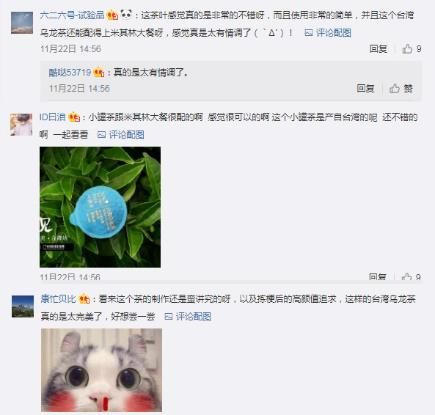Click ID日浪's profile avatar
435x415 pixels.
click(21, 125)
